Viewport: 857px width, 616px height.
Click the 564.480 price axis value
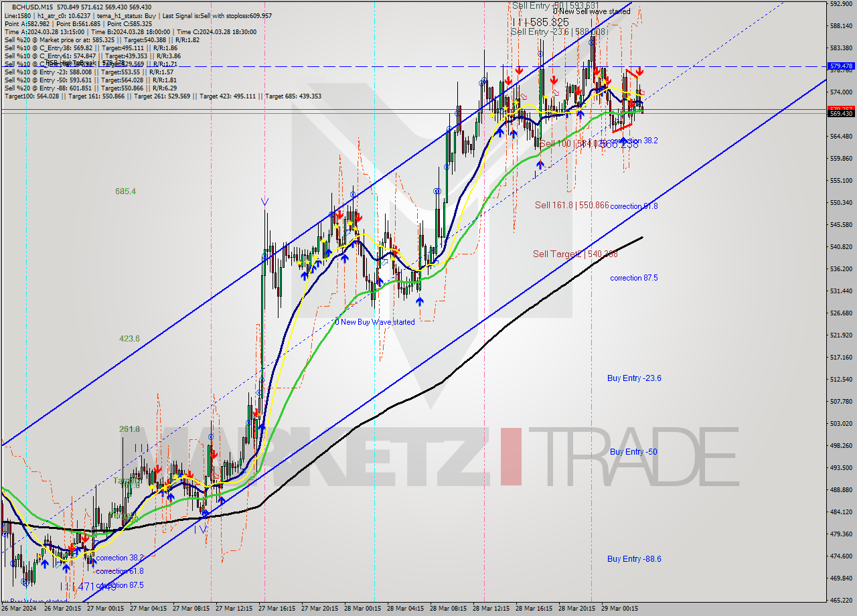[x=841, y=137]
